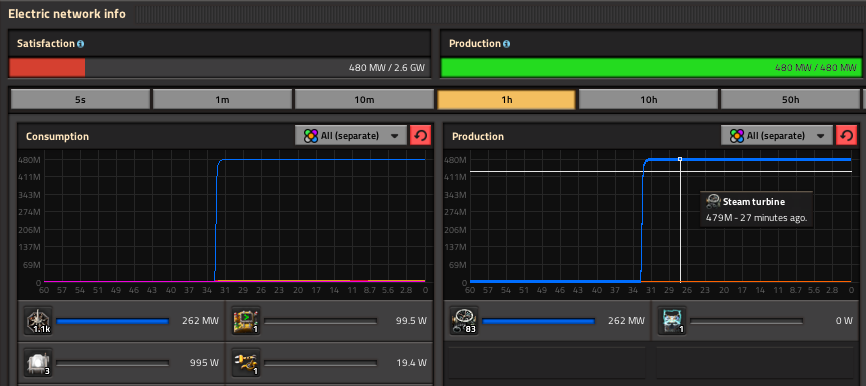
Task: Open Production All (separate) filter dropdown
Action: (777, 136)
